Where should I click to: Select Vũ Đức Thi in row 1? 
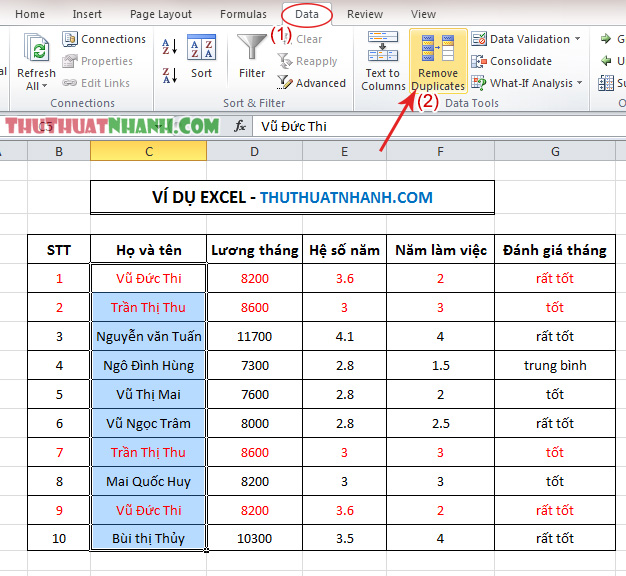(x=149, y=278)
